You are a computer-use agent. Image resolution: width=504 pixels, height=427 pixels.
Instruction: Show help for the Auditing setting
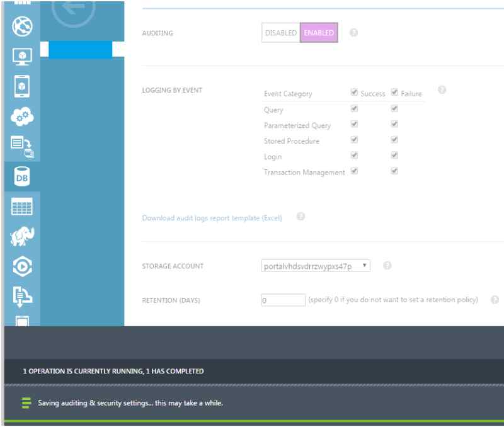(353, 33)
